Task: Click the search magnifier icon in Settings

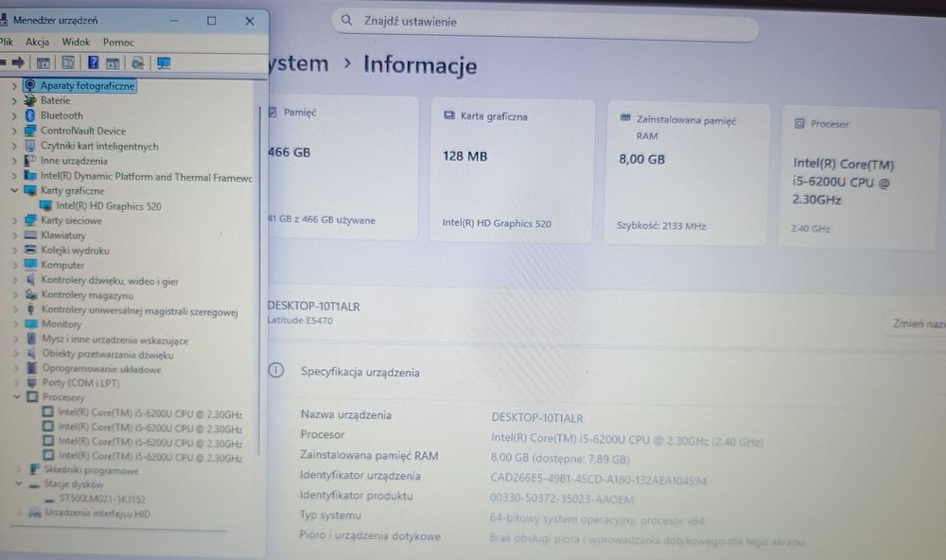Action: (346, 21)
